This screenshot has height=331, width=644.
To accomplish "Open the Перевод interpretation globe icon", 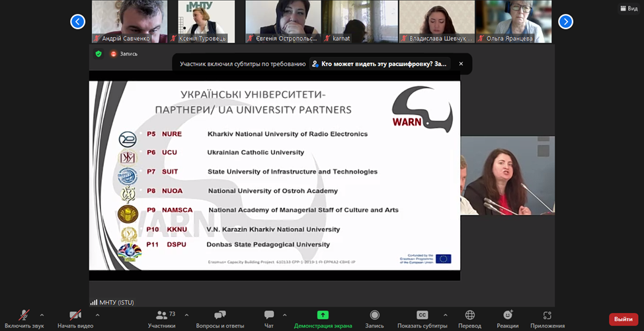I will point(470,315).
